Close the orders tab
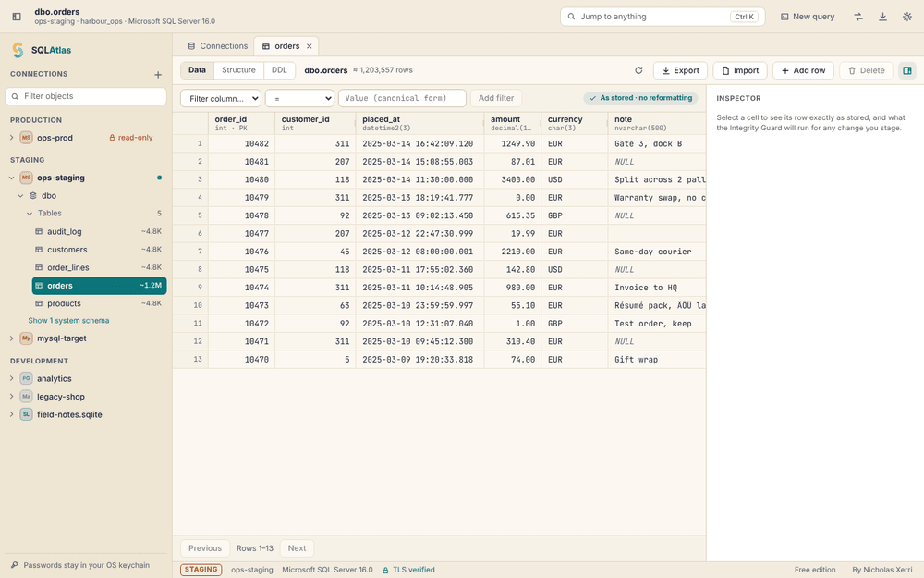 pyautogui.click(x=309, y=46)
